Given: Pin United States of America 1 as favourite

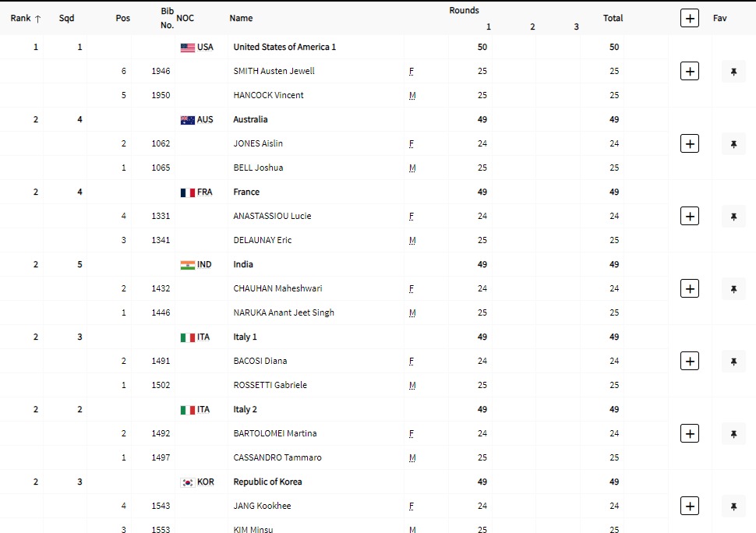Looking at the screenshot, I should [x=733, y=71].
